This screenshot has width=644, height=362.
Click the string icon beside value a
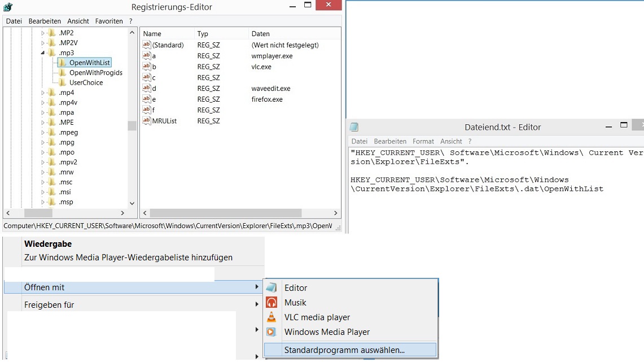(x=147, y=55)
